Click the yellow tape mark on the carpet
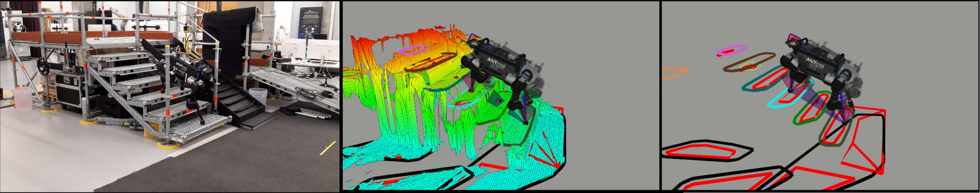This screenshot has height=193, width=980. [328, 148]
